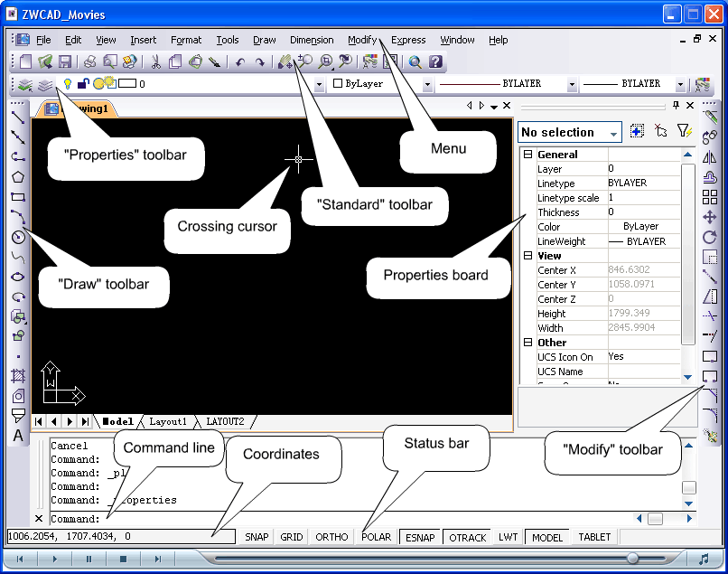The height and width of the screenshot is (574, 728).
Task: Click the Multiline Text 'A' tool
Action: pos(17,436)
